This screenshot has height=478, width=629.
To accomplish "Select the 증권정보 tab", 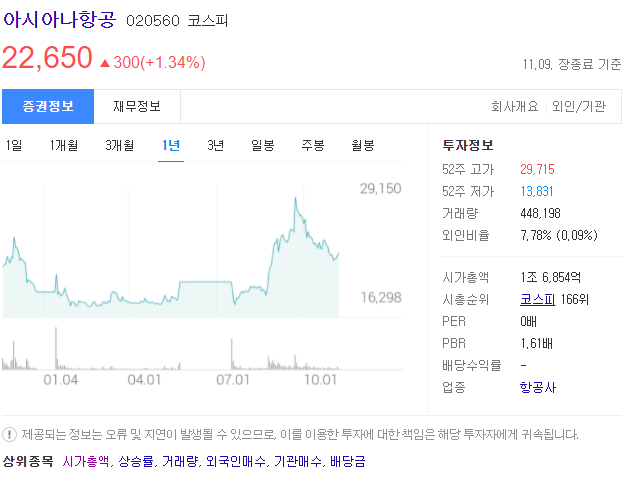I will click(x=48, y=106).
